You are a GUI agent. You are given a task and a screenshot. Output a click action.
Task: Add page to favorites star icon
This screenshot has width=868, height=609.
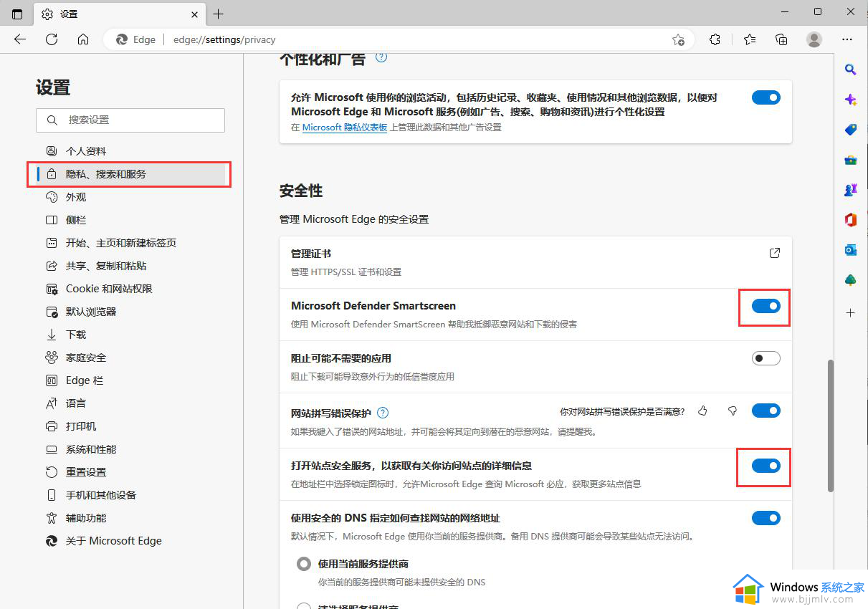point(678,40)
